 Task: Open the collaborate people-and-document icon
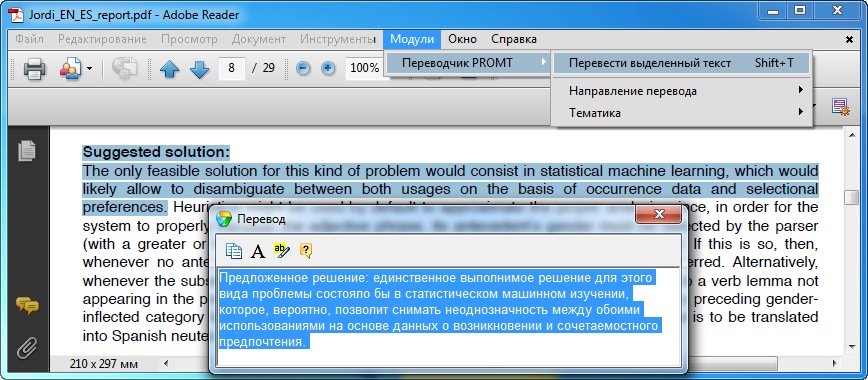click(x=71, y=69)
